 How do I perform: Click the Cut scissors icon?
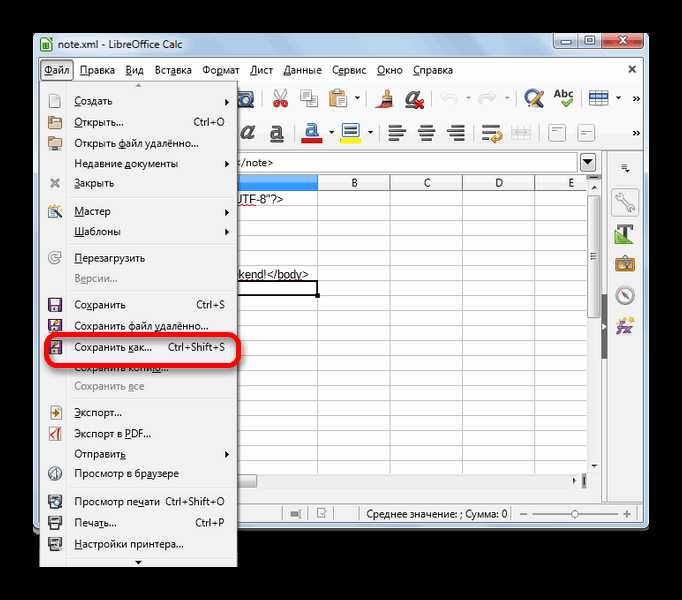coord(280,98)
